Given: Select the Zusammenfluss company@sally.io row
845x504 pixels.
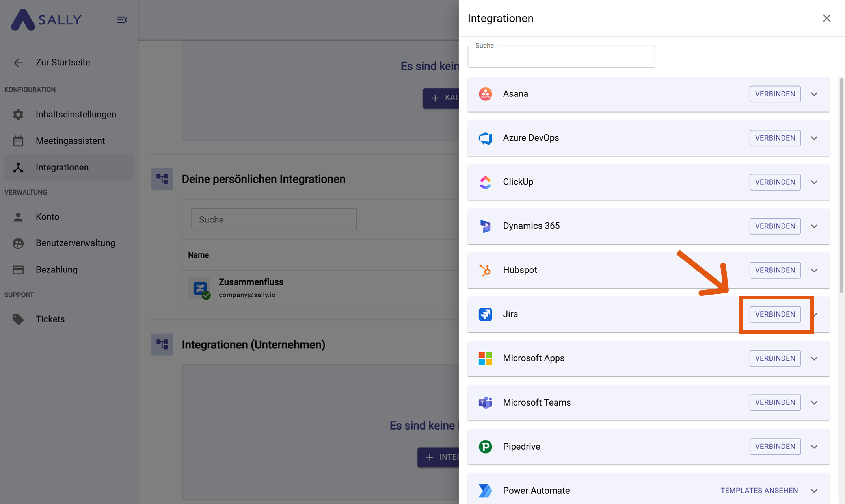Looking at the screenshot, I should (x=321, y=288).
